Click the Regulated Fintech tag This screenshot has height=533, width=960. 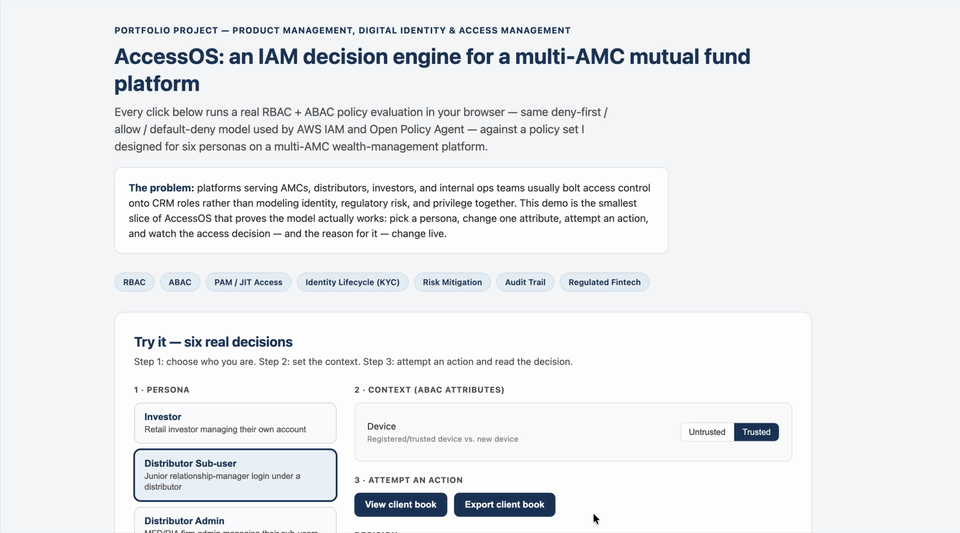(604, 282)
